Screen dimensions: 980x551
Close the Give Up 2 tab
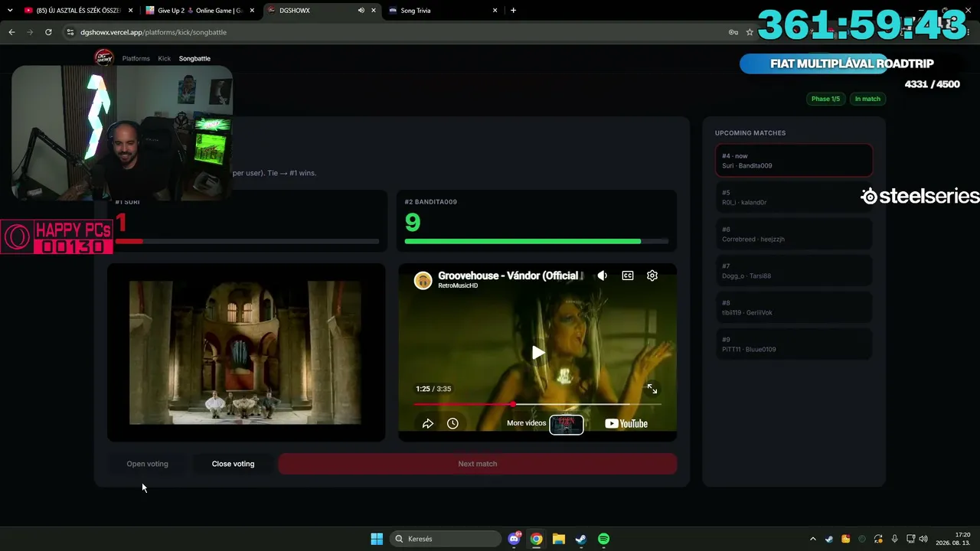pos(251,11)
